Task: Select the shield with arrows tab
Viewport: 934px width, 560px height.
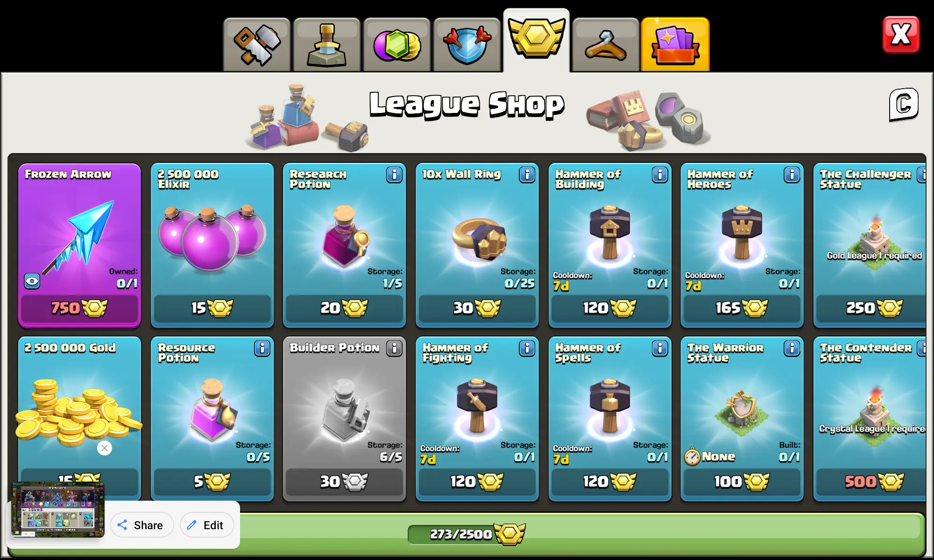Action: tap(467, 45)
